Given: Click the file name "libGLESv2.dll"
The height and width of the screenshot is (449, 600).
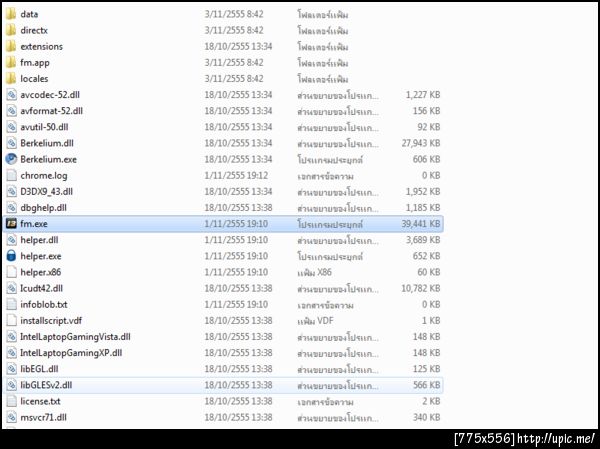Looking at the screenshot, I should pyautogui.click(x=46, y=385).
